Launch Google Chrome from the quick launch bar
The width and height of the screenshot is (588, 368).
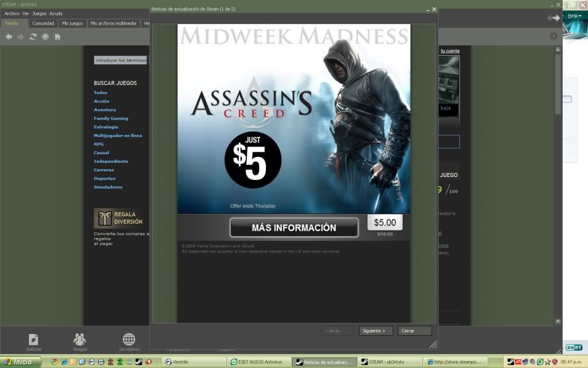point(55,362)
